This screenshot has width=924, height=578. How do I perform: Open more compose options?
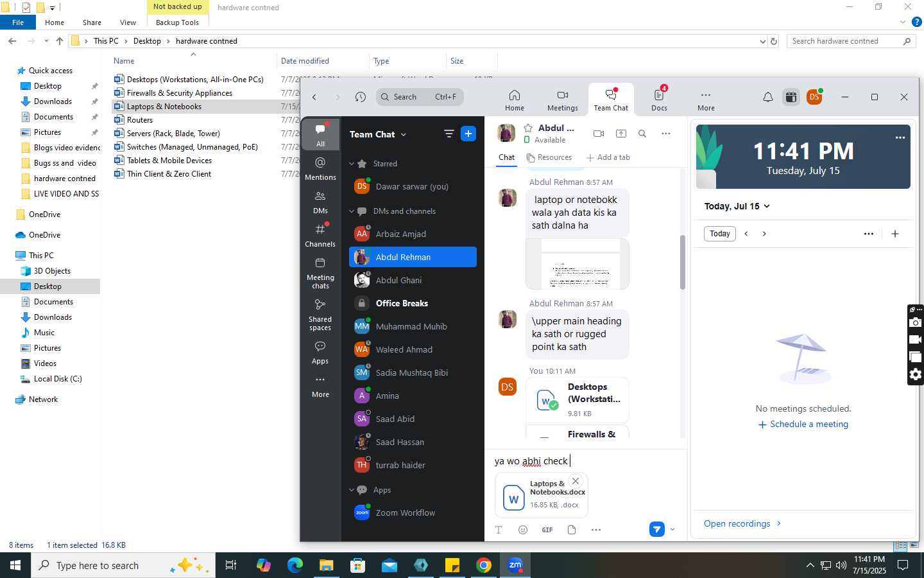click(596, 530)
